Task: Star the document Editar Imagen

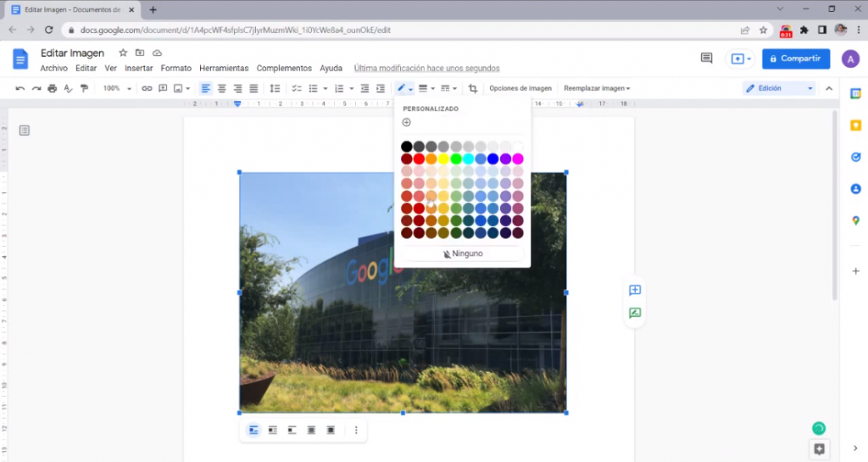Action: [x=123, y=53]
